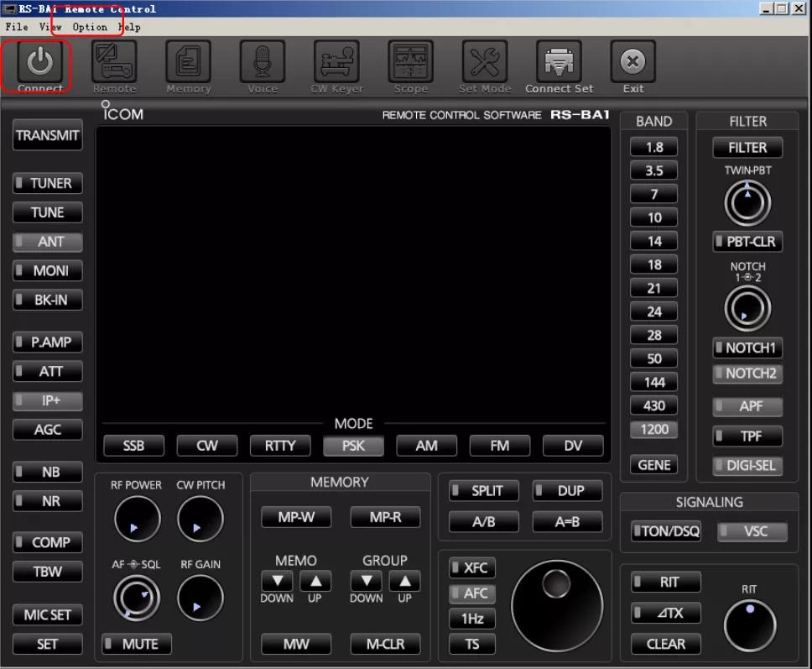The width and height of the screenshot is (812, 669).
Task: Toggle the DUP duplex button
Action: pyautogui.click(x=568, y=491)
